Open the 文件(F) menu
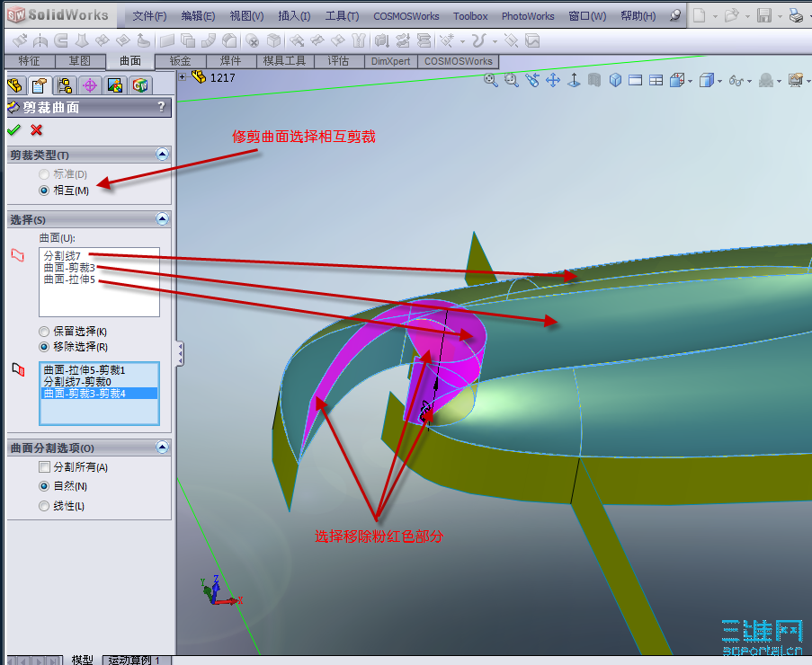Image resolution: width=812 pixels, height=665 pixels. tap(149, 16)
